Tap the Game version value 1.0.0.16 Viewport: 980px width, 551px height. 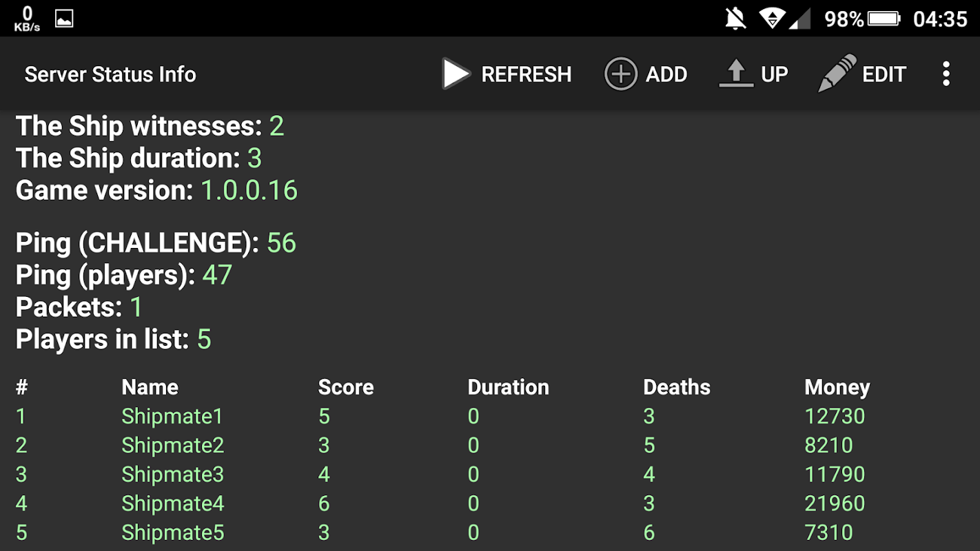click(x=249, y=191)
